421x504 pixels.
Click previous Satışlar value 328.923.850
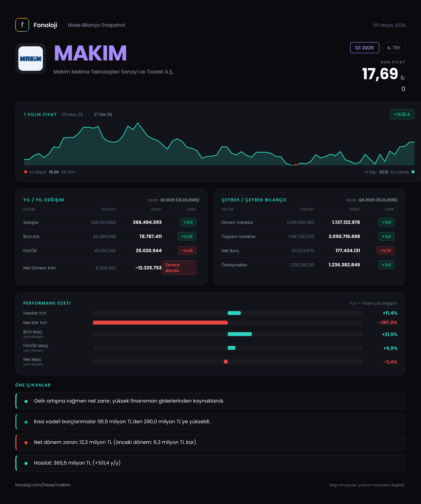tap(104, 222)
